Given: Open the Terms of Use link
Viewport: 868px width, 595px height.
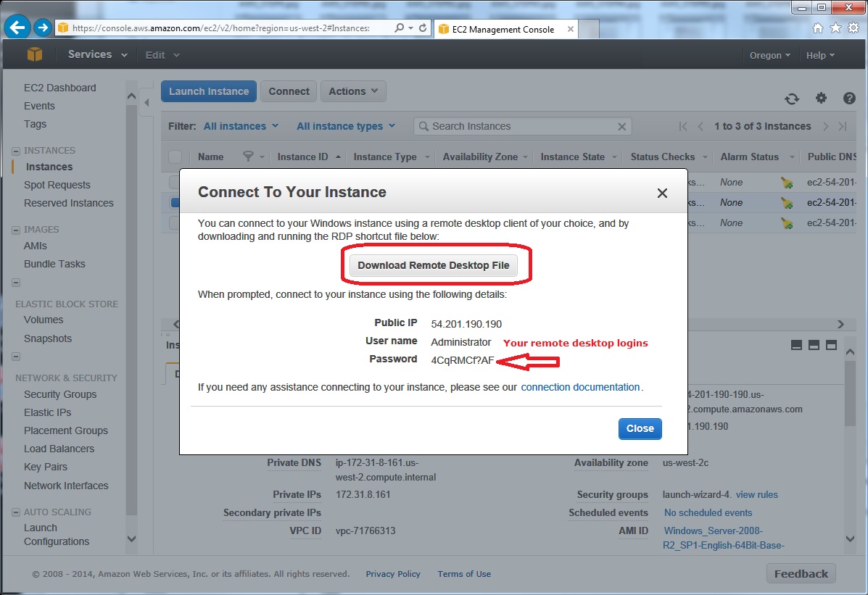Looking at the screenshot, I should 464,574.
